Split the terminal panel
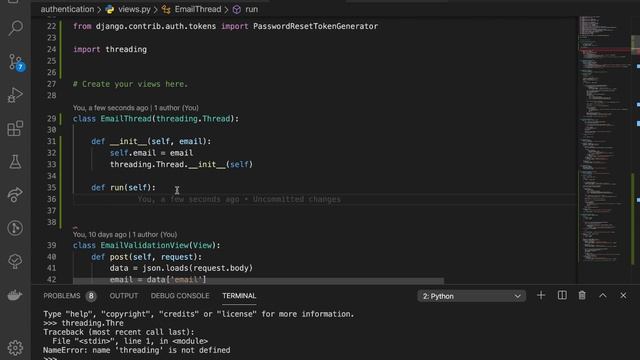Image resolution: width=640 pixels, height=360 pixels. [562, 296]
